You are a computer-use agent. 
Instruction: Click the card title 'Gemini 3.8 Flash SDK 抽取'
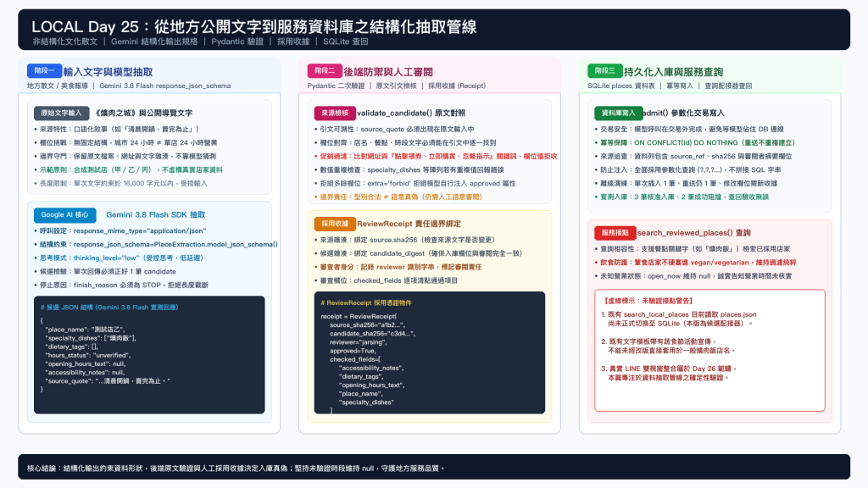point(156,214)
